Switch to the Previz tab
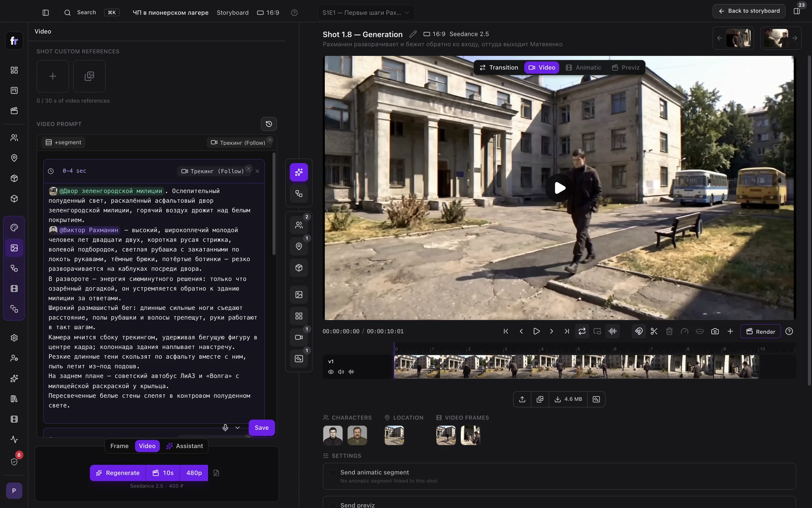The width and height of the screenshot is (812, 508). 626,67
